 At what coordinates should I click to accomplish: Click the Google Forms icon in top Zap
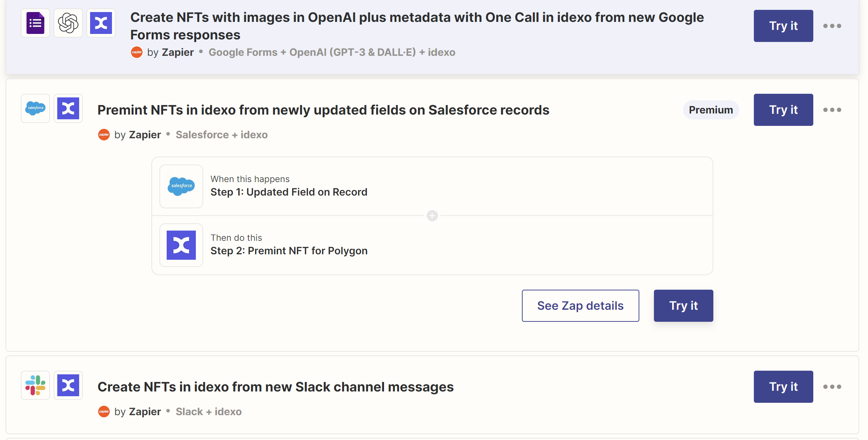pyautogui.click(x=35, y=23)
